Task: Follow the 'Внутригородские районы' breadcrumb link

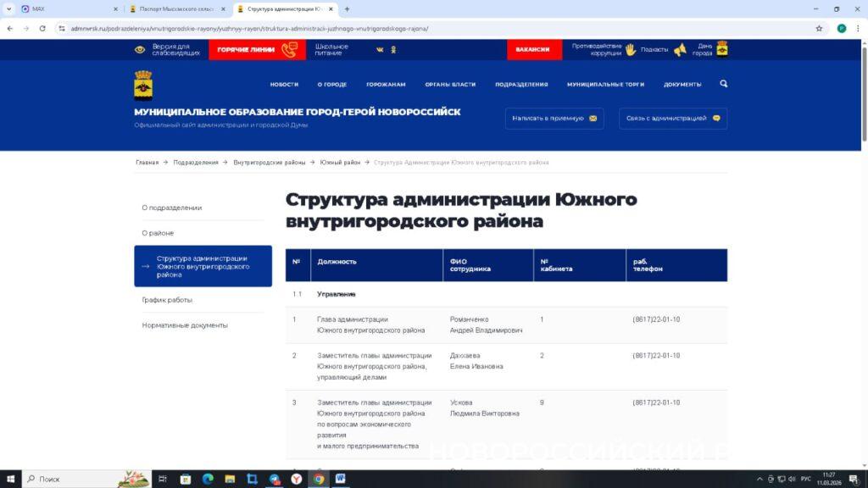Action: [269, 162]
